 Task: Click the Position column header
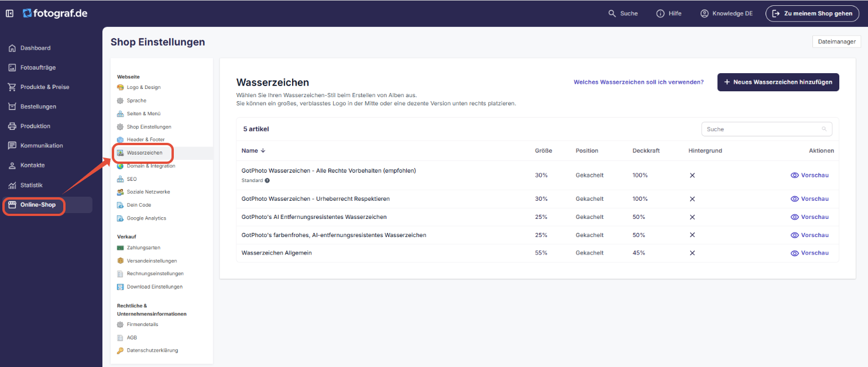click(x=587, y=150)
